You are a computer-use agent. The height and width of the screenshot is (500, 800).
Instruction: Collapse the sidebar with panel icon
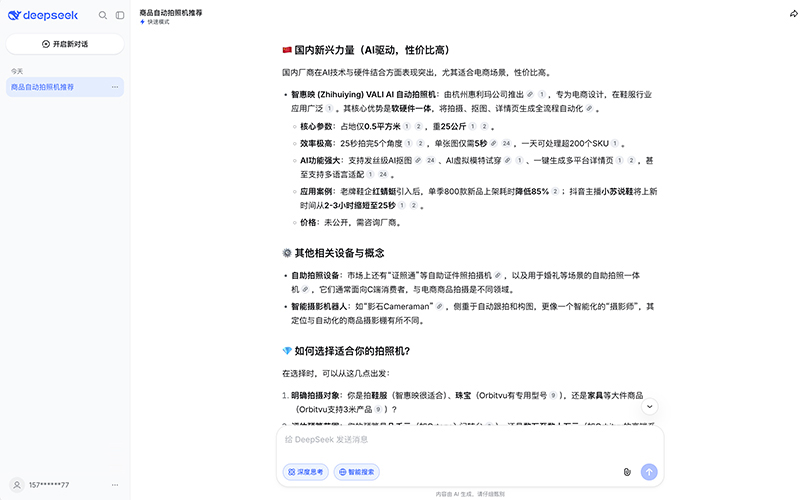(120, 15)
